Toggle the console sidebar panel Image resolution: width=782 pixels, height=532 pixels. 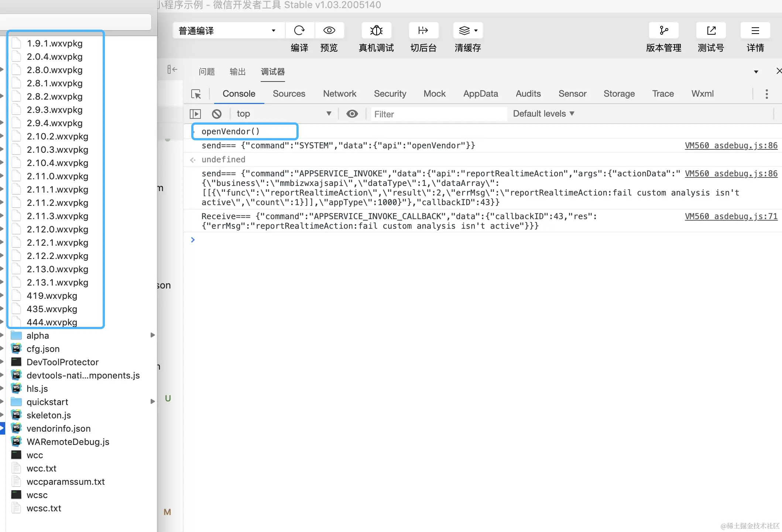195,114
